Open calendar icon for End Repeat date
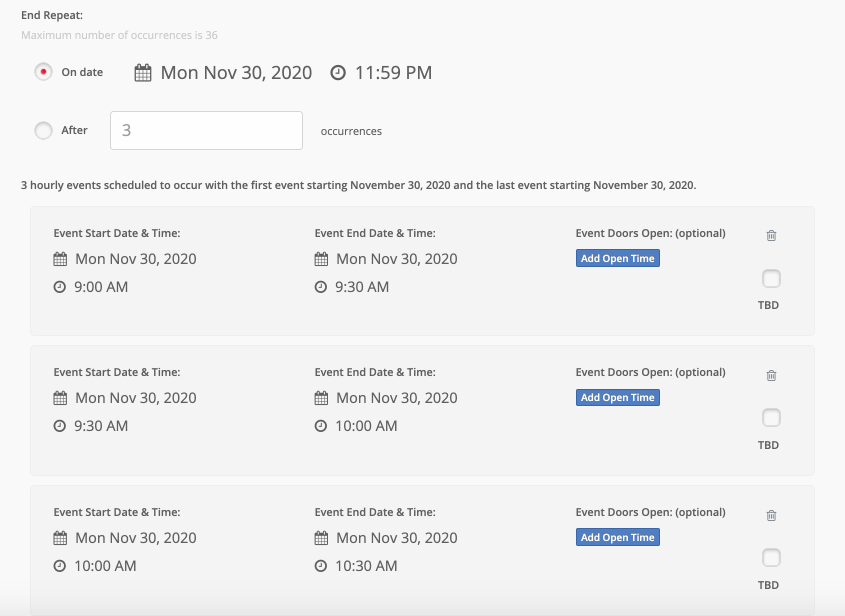 tap(143, 73)
